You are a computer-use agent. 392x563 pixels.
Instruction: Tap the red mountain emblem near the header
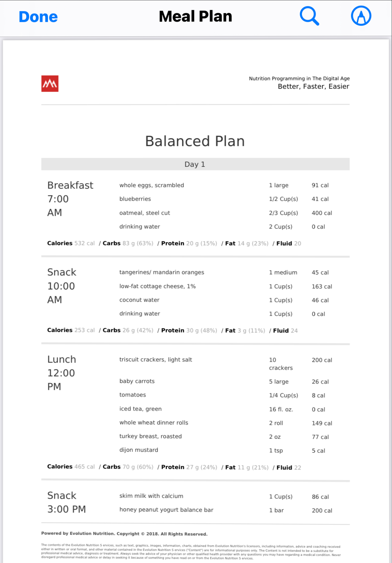[49, 83]
